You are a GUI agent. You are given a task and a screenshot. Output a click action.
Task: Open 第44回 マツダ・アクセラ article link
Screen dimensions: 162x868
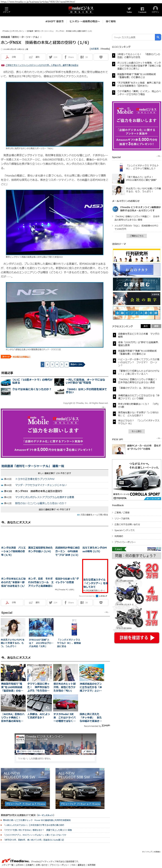[41, 485]
